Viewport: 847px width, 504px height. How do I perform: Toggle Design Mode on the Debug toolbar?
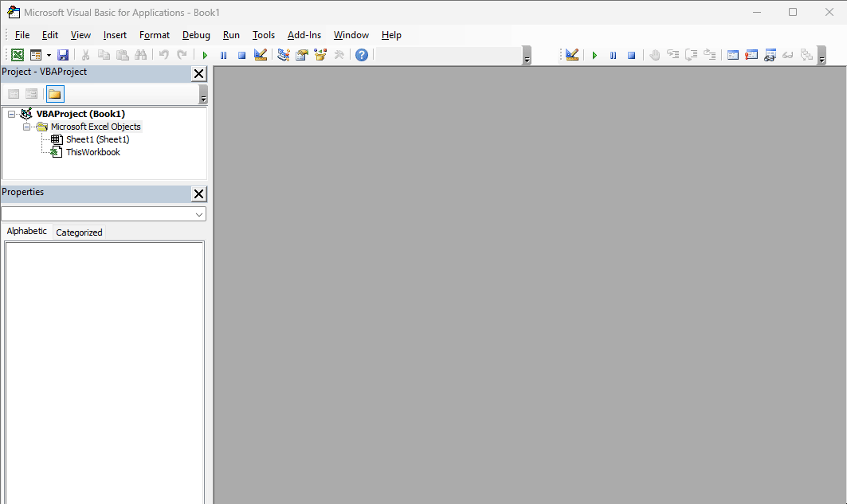572,55
